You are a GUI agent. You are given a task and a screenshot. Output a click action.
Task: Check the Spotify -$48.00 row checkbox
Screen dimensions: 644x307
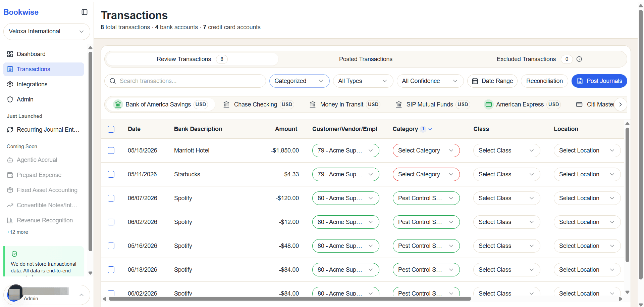[x=111, y=246]
